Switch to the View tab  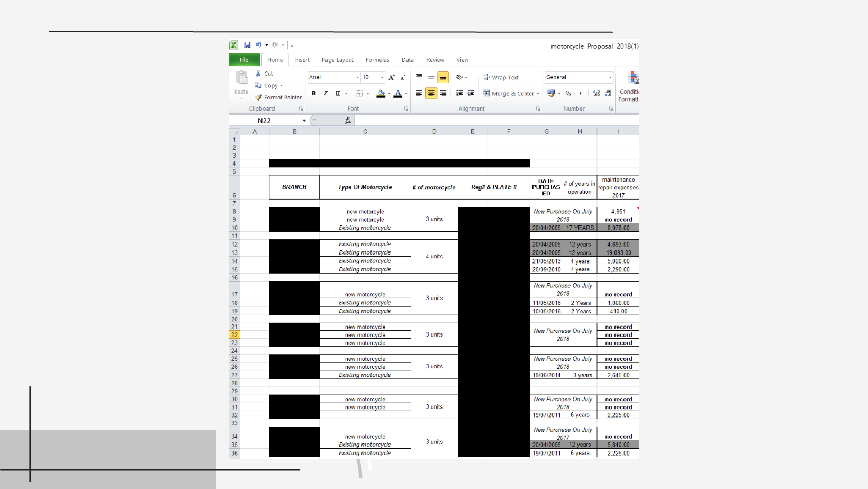click(x=463, y=60)
